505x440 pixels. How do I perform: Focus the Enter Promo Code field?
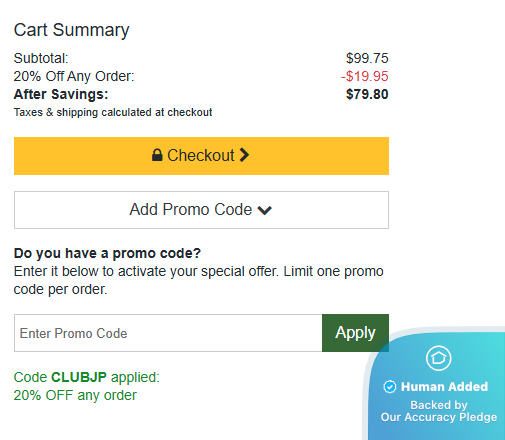pos(168,333)
